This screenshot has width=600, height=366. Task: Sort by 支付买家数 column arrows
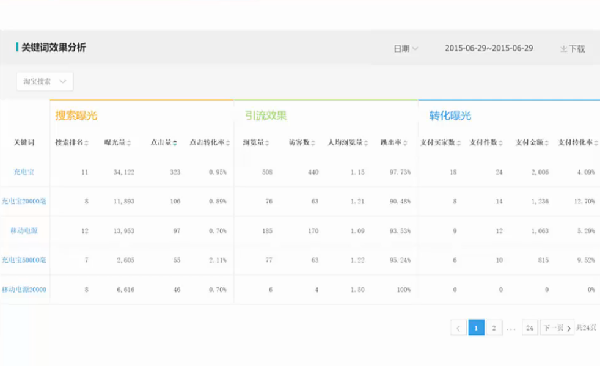click(x=459, y=143)
